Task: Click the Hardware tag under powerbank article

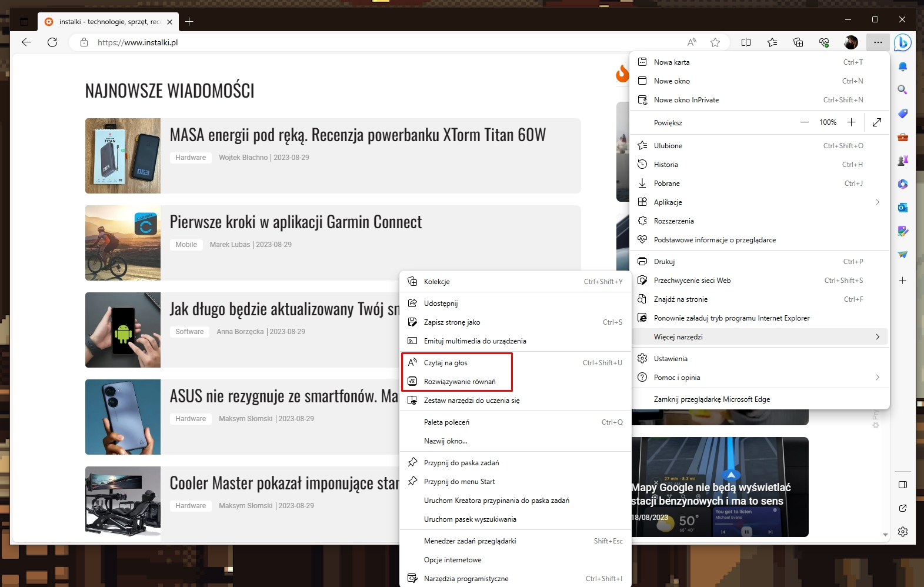Action: click(x=191, y=158)
